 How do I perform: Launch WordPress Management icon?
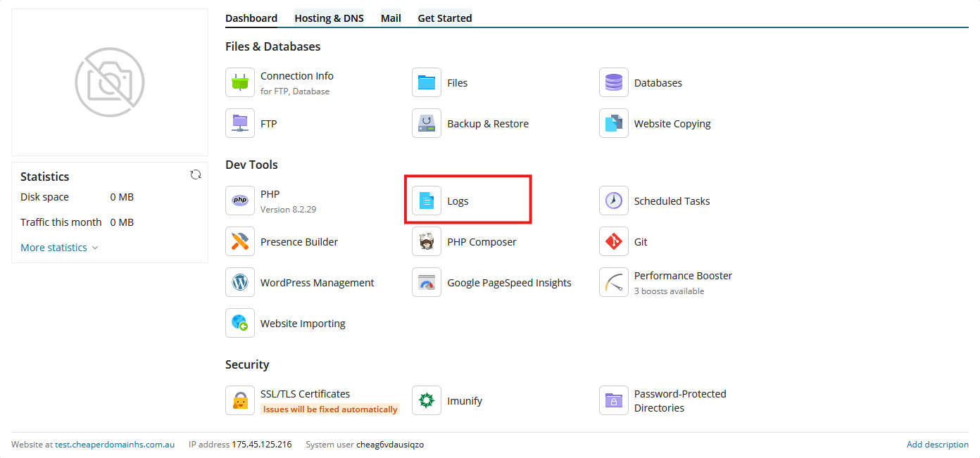click(x=240, y=283)
